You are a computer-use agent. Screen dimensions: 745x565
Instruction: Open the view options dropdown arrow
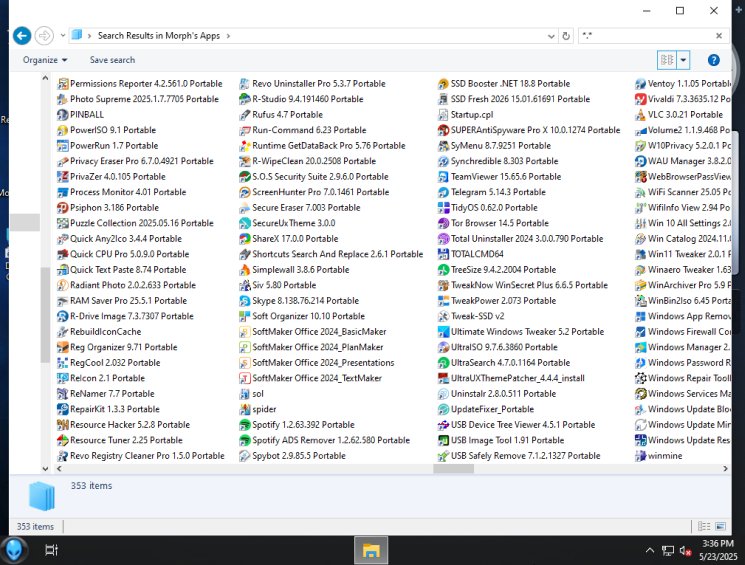[683, 60]
